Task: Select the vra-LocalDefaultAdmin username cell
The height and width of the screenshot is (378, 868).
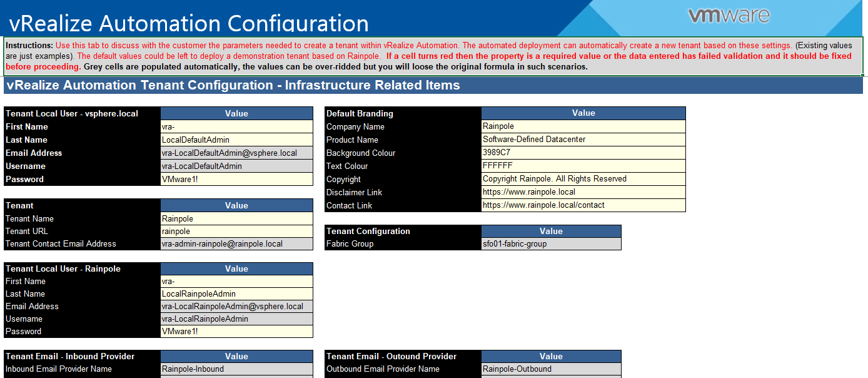Action: point(236,166)
